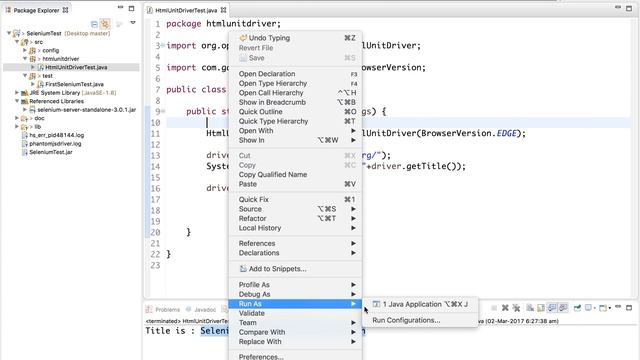Image resolution: width=640 pixels, height=360 pixels.
Task: Choose Undo Typing from context menu
Action: tap(296, 38)
